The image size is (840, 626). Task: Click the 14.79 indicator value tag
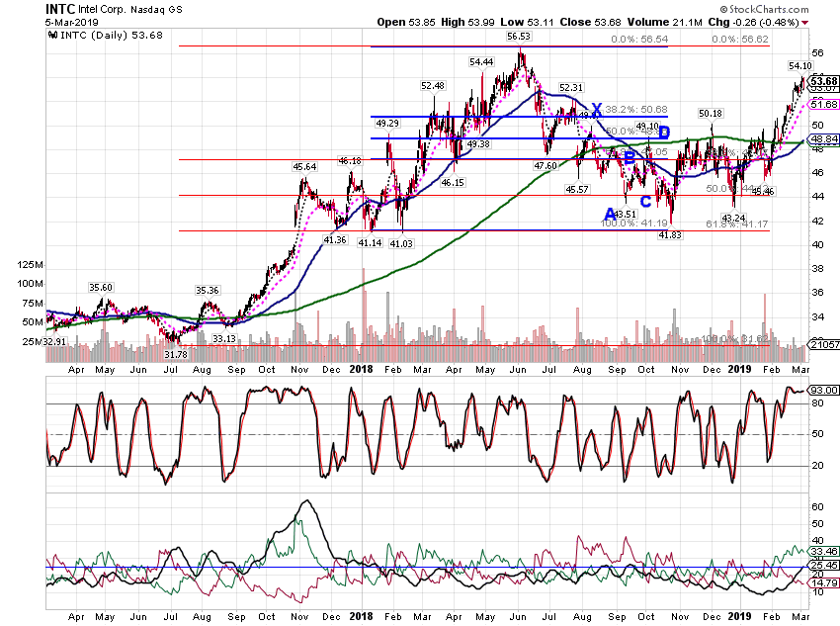click(824, 583)
